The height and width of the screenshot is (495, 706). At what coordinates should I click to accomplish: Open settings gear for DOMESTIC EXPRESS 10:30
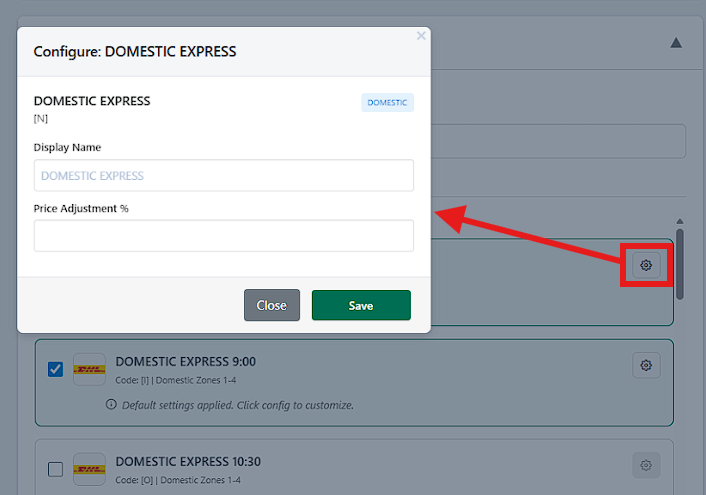point(646,465)
